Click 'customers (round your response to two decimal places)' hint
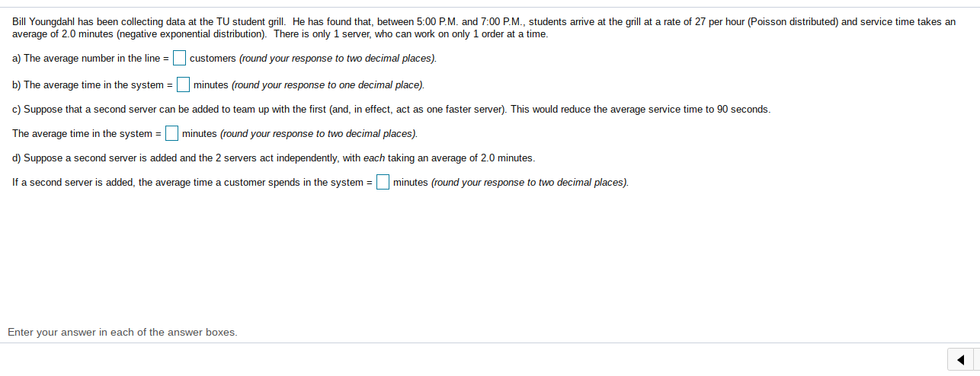This screenshot has width=980, height=376. point(313,59)
